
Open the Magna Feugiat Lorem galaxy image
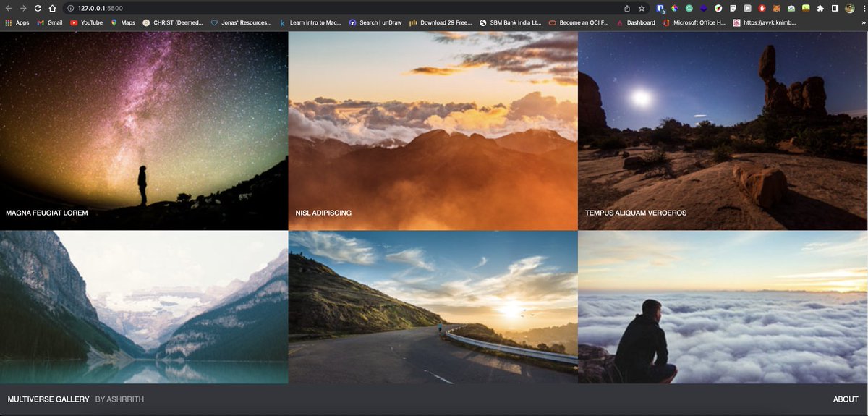(x=144, y=130)
